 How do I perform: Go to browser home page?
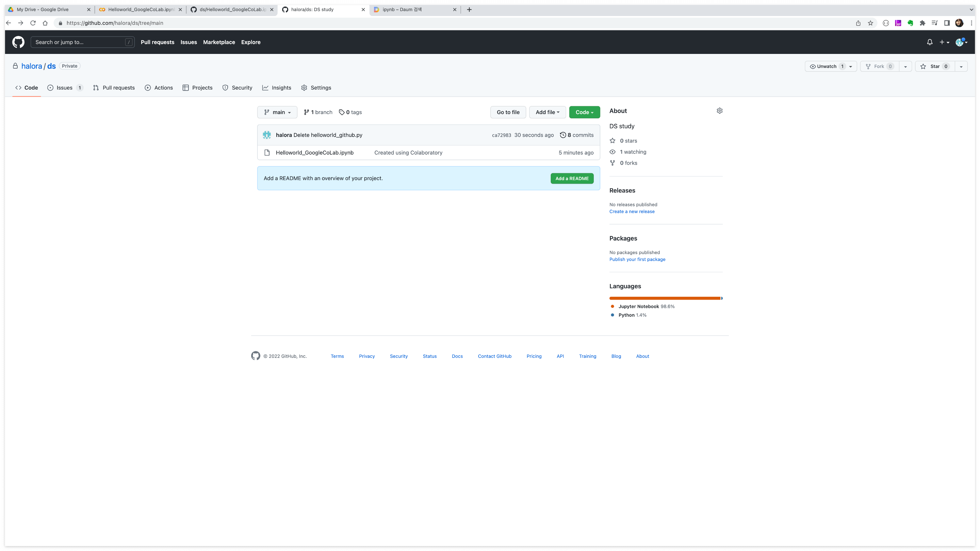coord(45,23)
